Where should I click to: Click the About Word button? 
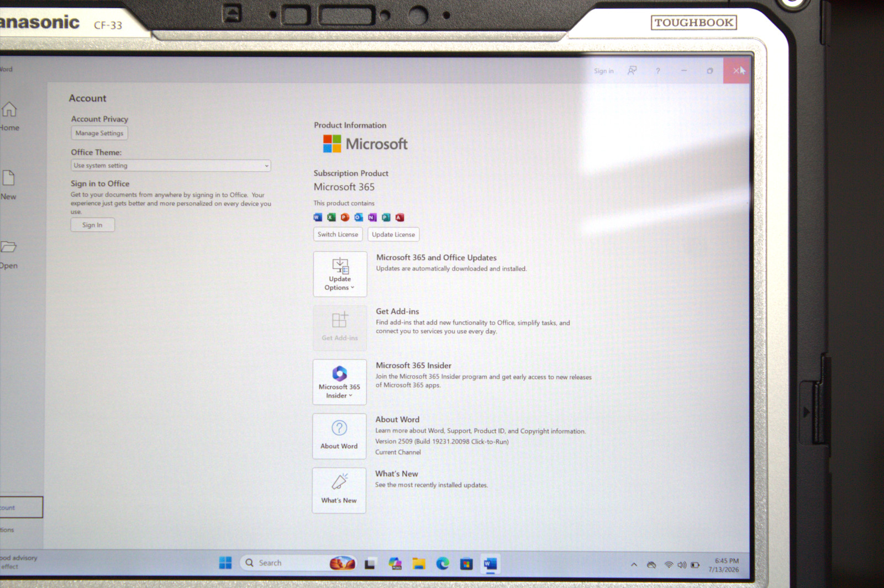tap(339, 436)
